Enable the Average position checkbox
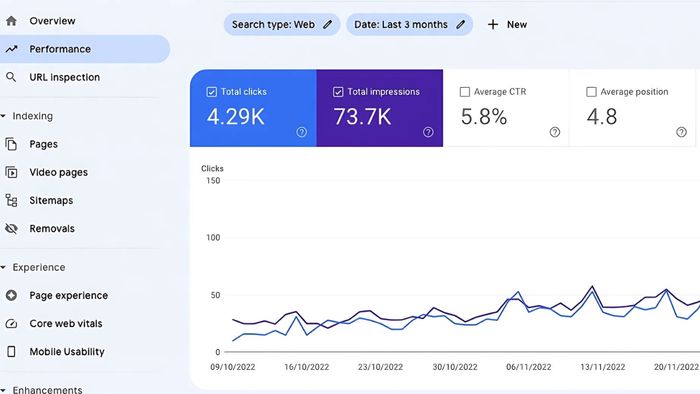Viewport: 700px width, 394px height. pyautogui.click(x=591, y=92)
